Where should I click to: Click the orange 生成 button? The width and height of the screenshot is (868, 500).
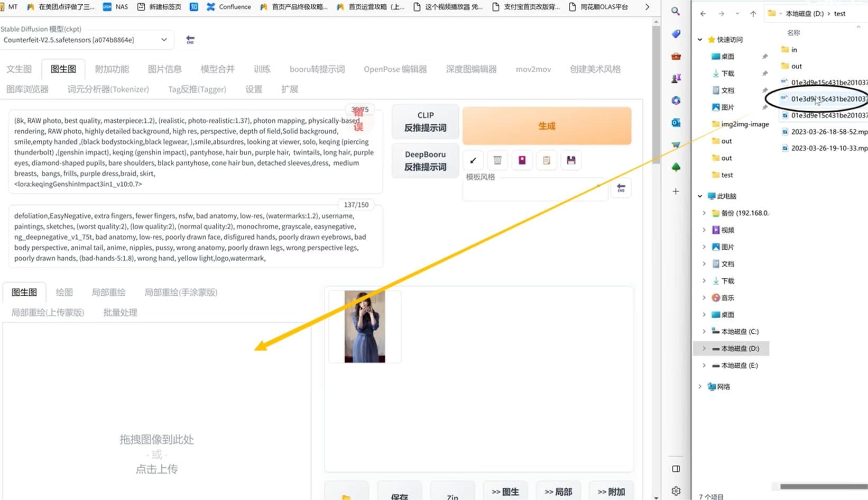click(x=547, y=126)
